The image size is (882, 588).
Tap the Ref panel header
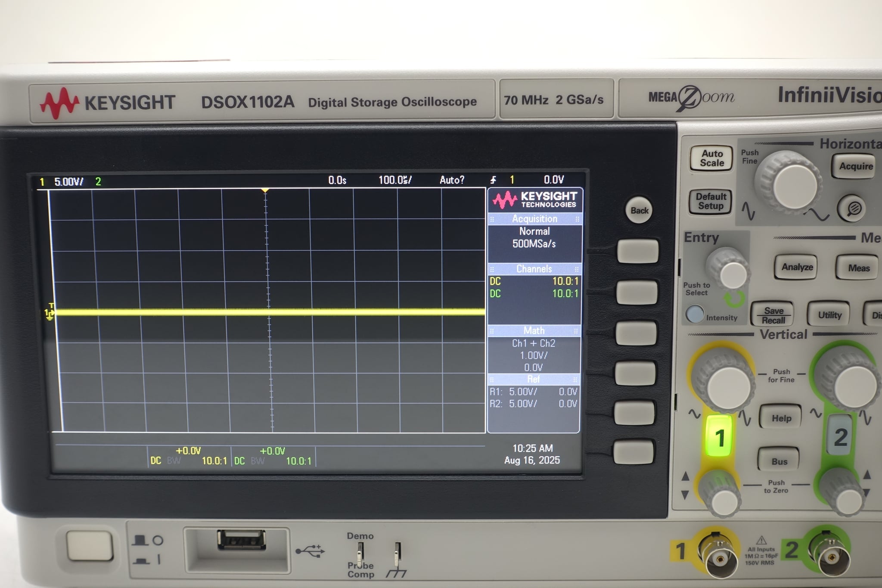click(x=533, y=379)
